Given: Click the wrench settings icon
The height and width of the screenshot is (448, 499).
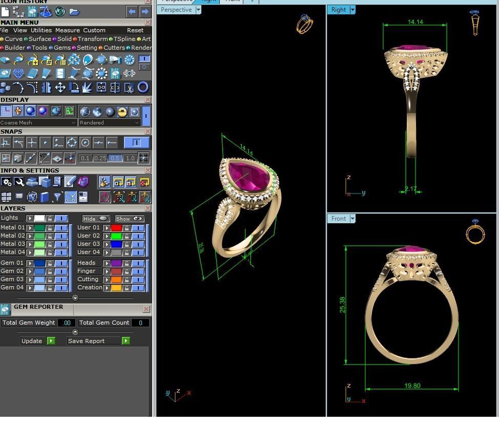Looking at the screenshot, I should (19, 182).
